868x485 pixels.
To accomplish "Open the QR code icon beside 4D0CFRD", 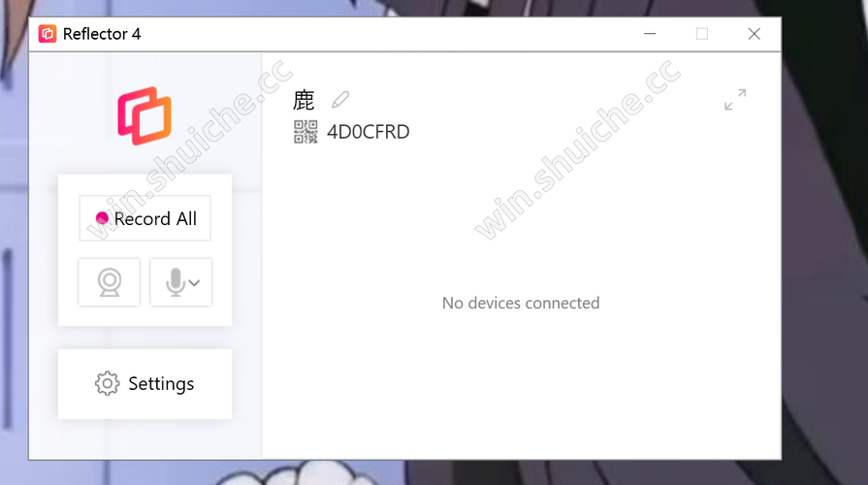I will click(305, 132).
